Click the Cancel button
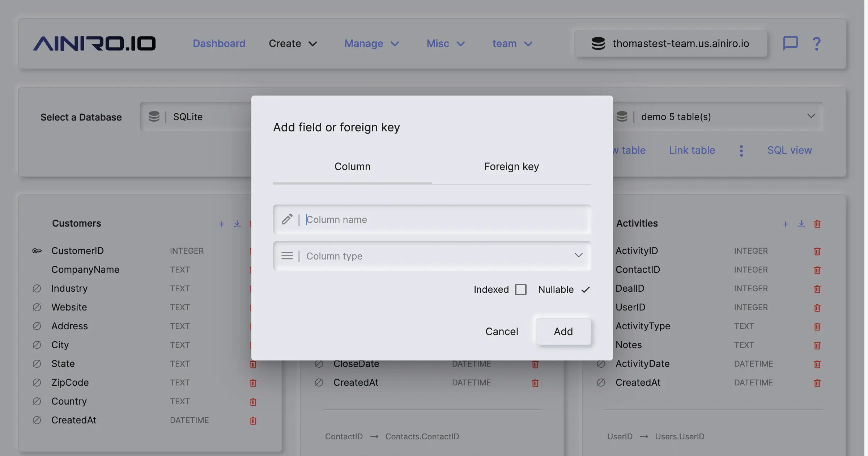This screenshot has height=456, width=868. click(x=502, y=331)
